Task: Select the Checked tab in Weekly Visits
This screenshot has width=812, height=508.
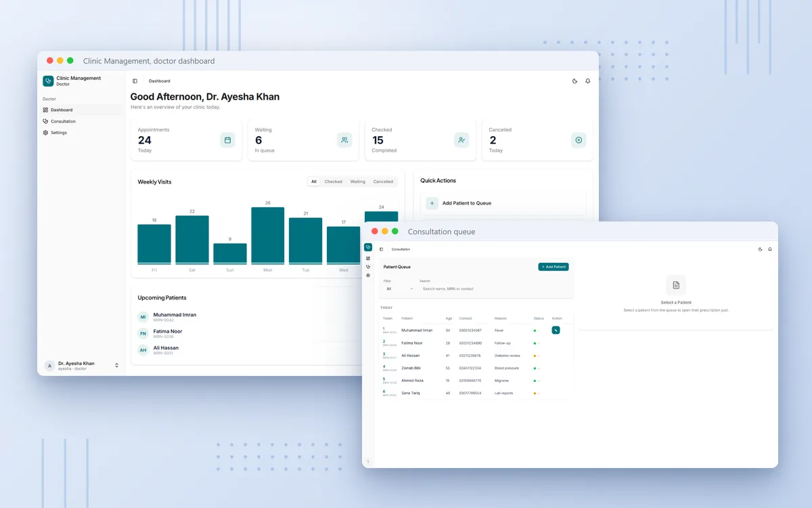Action: (334, 182)
